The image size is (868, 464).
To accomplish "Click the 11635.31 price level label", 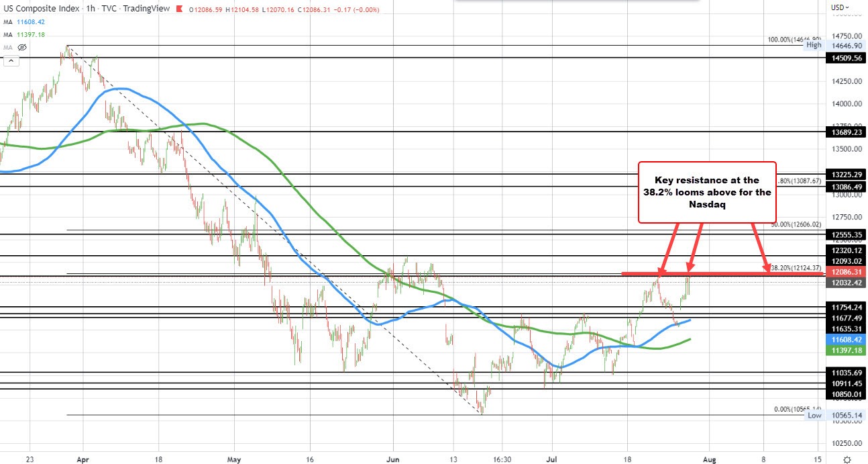I will (x=846, y=329).
